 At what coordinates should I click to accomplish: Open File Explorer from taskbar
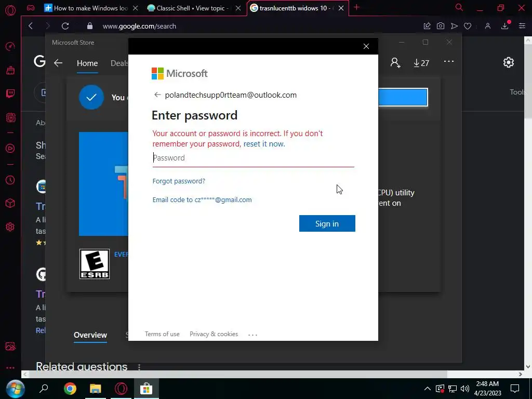pyautogui.click(x=96, y=389)
